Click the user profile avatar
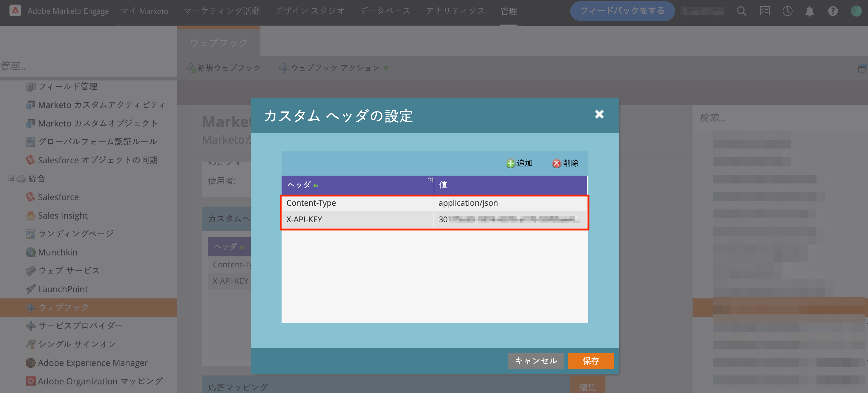The image size is (868, 393). point(856,11)
